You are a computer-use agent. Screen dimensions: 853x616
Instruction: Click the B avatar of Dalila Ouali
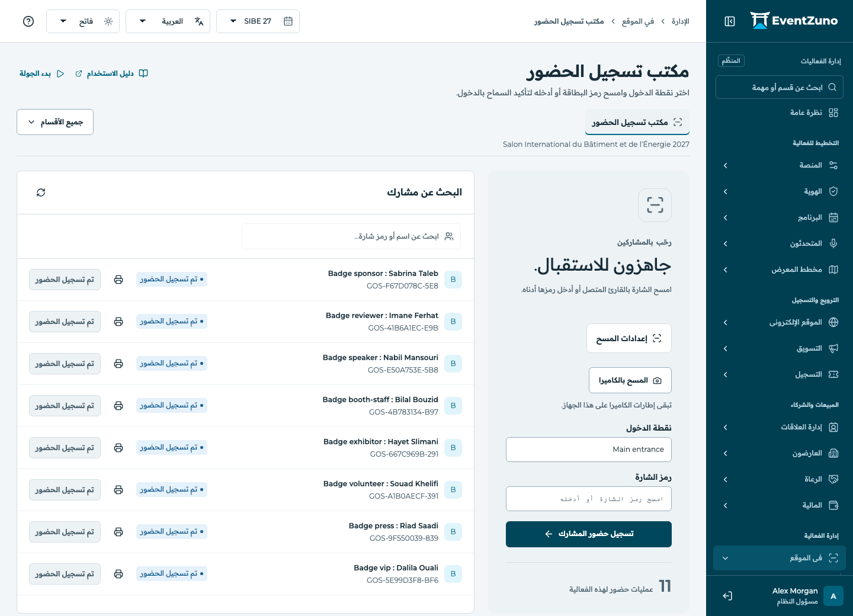453,574
